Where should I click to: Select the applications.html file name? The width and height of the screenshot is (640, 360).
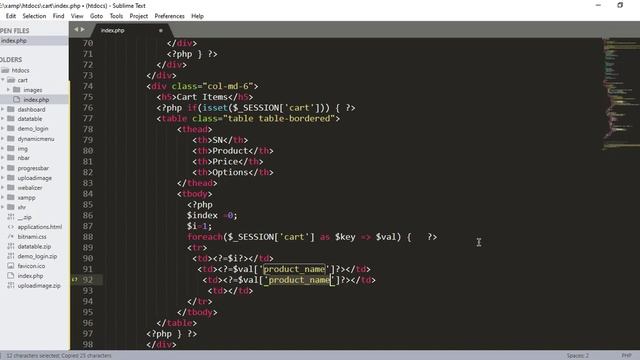[x=40, y=227]
